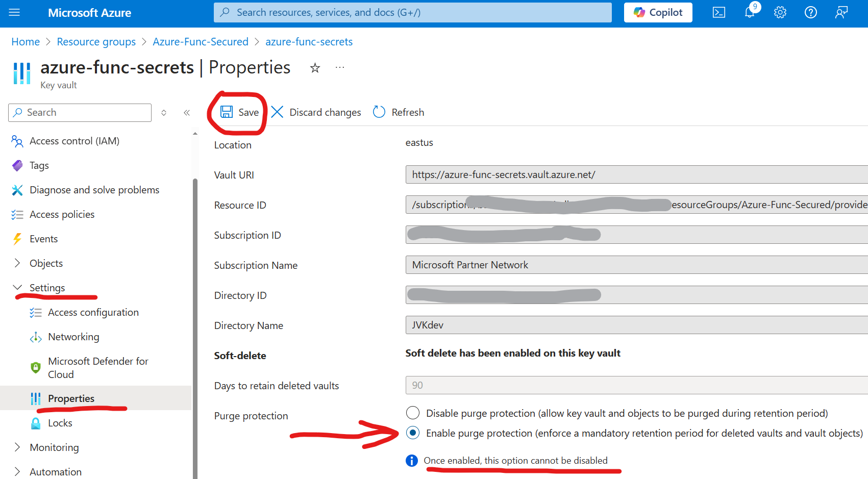
Task: Open Microsoft Defender for Cloud settings
Action: [x=98, y=367]
